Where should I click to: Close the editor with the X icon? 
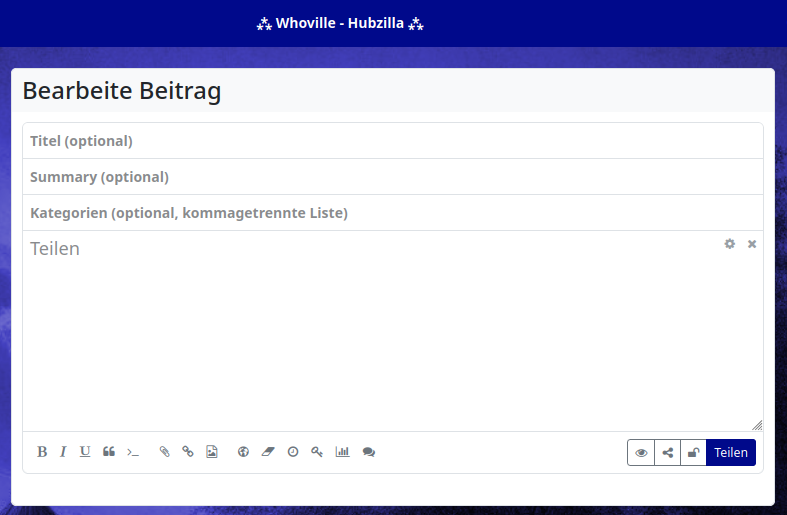[752, 244]
